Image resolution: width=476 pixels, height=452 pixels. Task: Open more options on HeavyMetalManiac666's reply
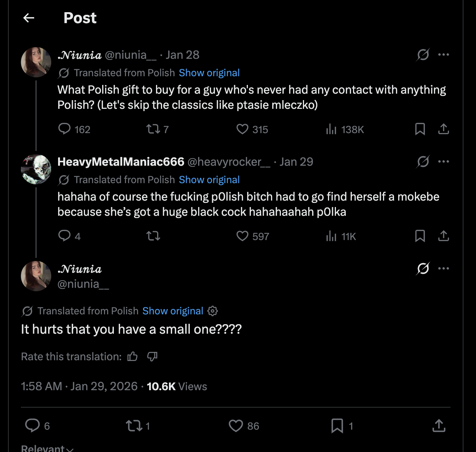pos(443,162)
